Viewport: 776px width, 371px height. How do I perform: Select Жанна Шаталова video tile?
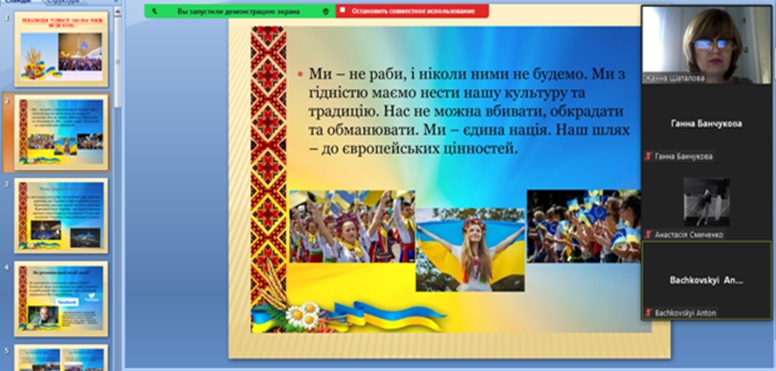point(706,45)
